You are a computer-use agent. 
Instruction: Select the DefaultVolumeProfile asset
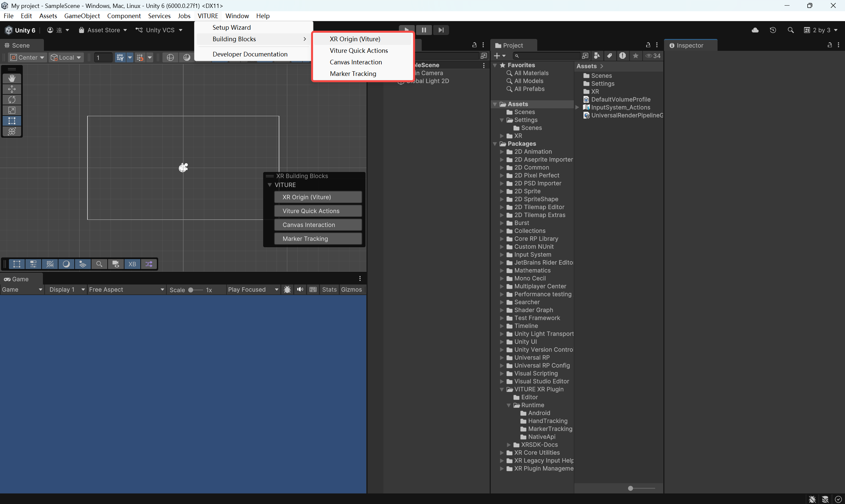click(x=620, y=99)
